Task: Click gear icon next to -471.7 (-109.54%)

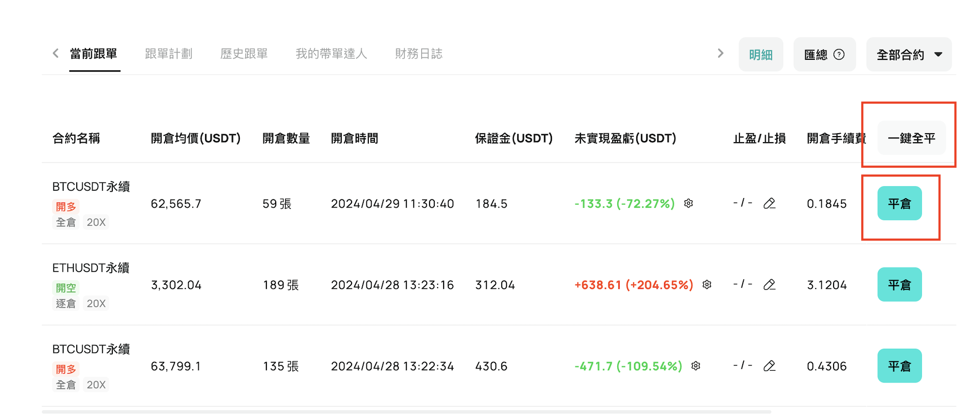Action: click(x=696, y=366)
